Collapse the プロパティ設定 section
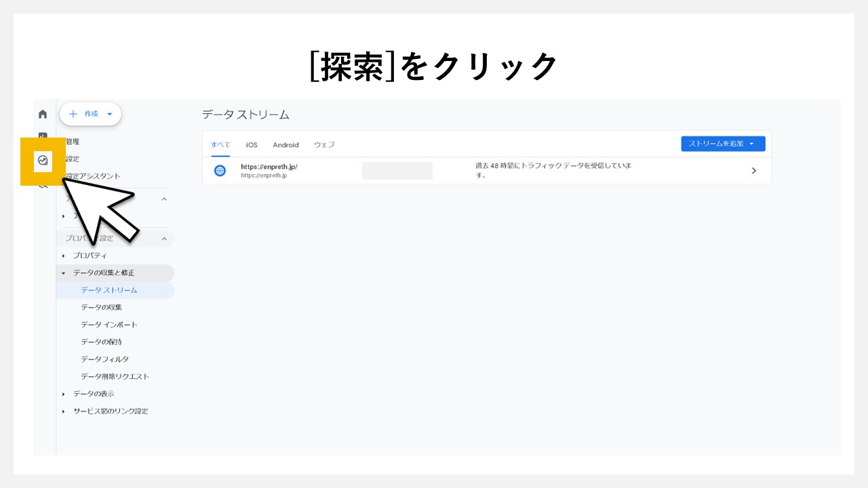The image size is (868, 488). [x=164, y=238]
